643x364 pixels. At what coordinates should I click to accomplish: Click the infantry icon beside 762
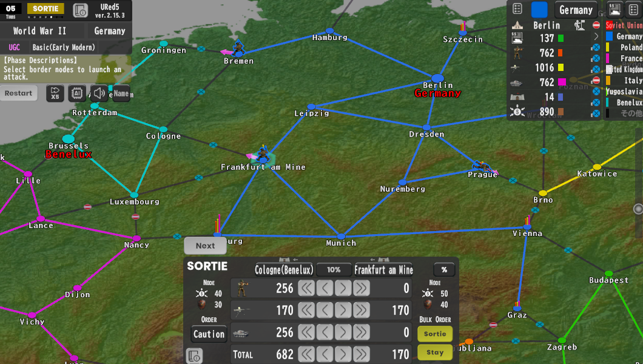[x=517, y=53]
